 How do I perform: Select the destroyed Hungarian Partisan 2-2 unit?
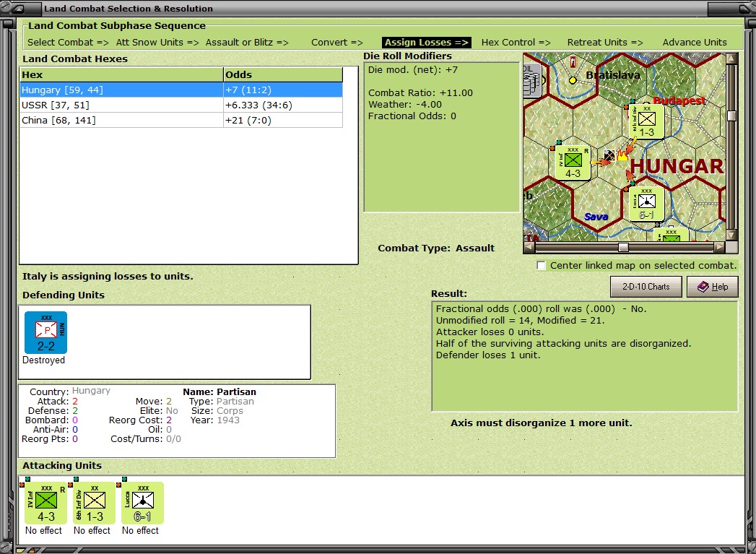(x=45, y=333)
